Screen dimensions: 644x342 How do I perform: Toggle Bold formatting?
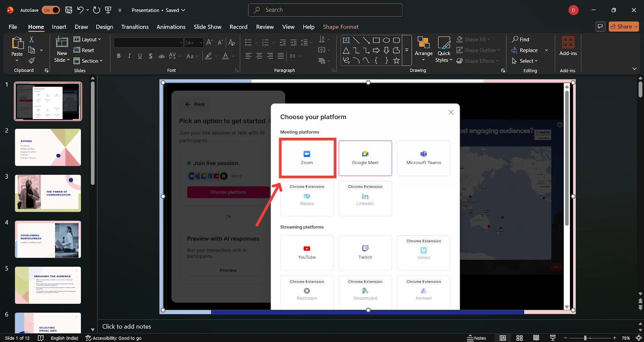pos(119,56)
